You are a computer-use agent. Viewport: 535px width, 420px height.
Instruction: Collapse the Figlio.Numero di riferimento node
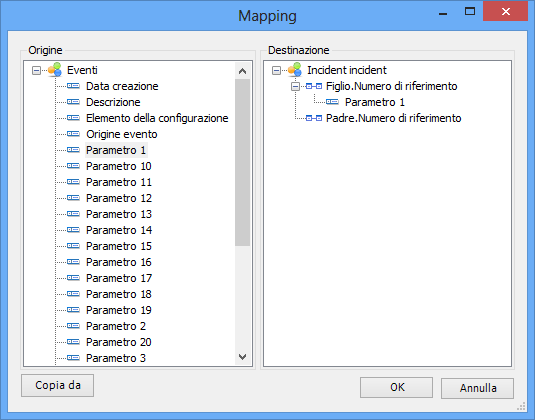click(x=295, y=87)
